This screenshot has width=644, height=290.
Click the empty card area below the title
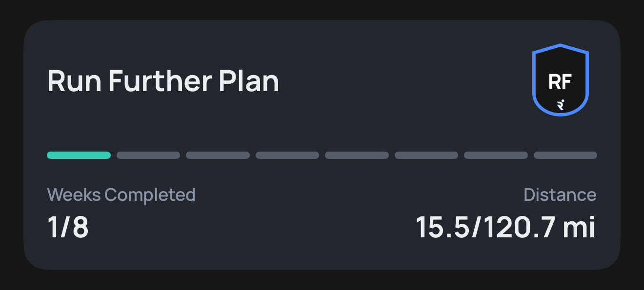coord(293,122)
